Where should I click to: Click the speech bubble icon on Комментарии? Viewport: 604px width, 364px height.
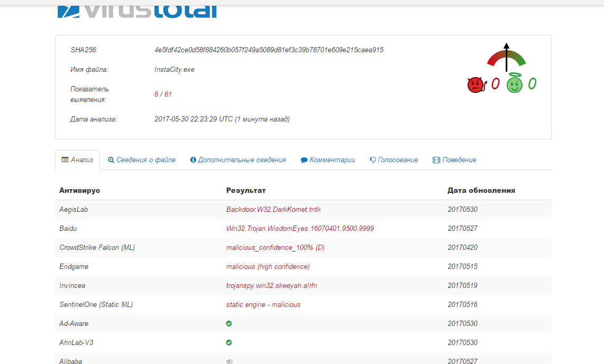(x=304, y=160)
